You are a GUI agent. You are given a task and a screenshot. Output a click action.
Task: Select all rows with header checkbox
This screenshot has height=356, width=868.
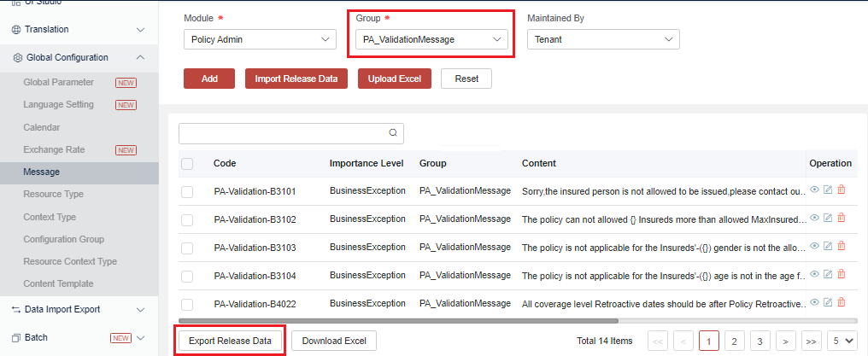tap(187, 163)
